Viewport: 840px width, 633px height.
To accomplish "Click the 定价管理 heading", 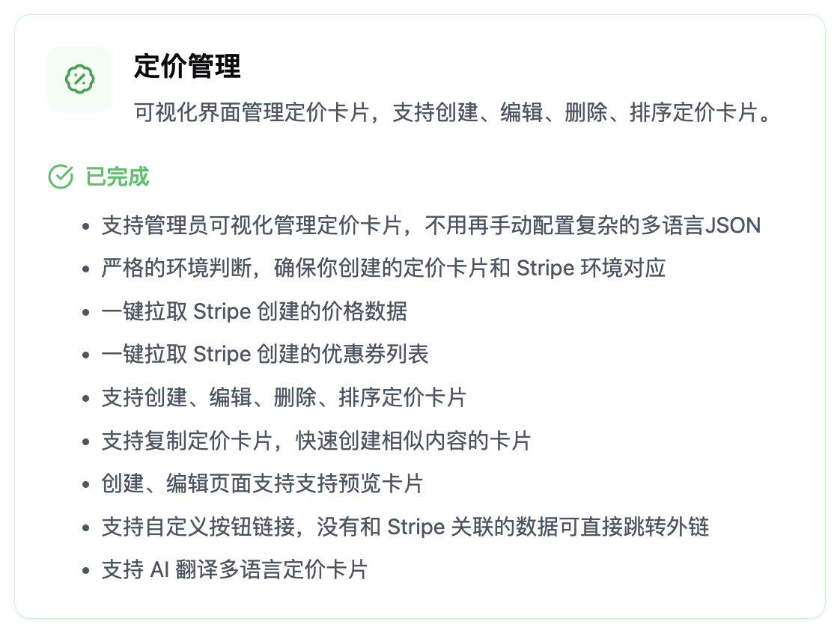I will [187, 67].
